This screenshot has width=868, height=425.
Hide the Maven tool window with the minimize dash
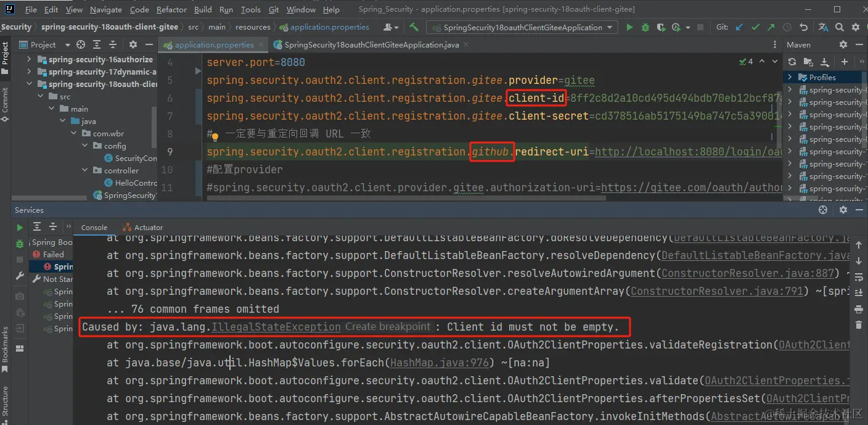coord(859,44)
